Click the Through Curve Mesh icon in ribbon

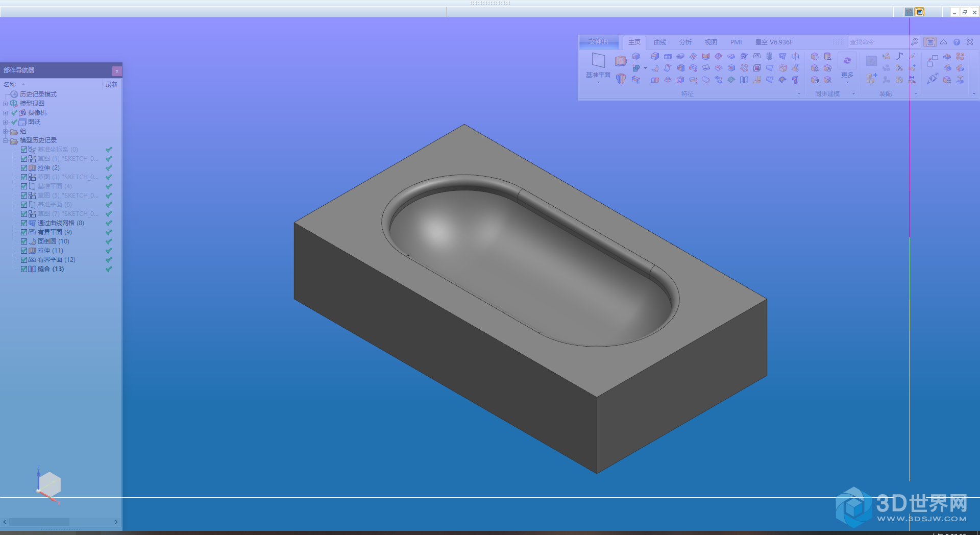coord(782,56)
